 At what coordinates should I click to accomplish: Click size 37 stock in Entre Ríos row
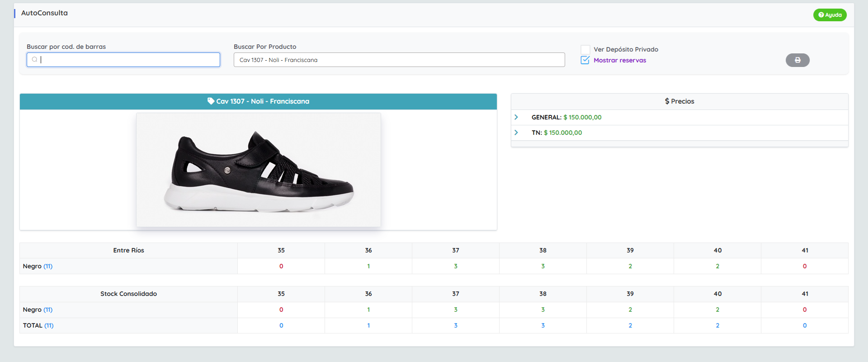pyautogui.click(x=455, y=266)
